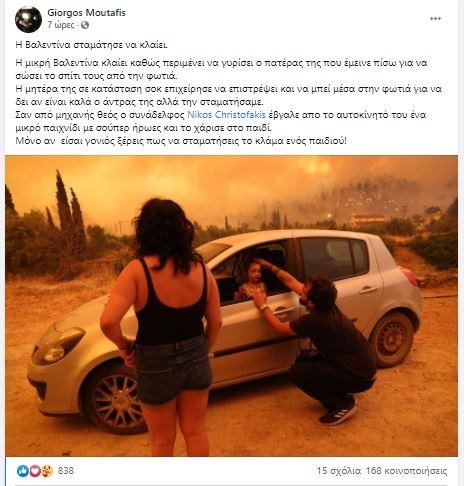Viewport: 464px width, 486px height.
Task: Open the wildfire photo in full view
Action: coord(231,306)
